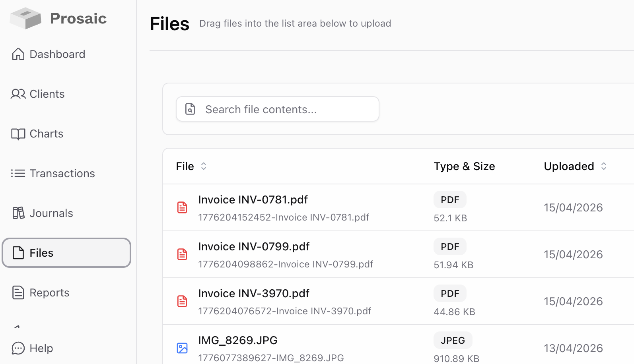
Task: Click the File column header label
Action: click(x=185, y=166)
